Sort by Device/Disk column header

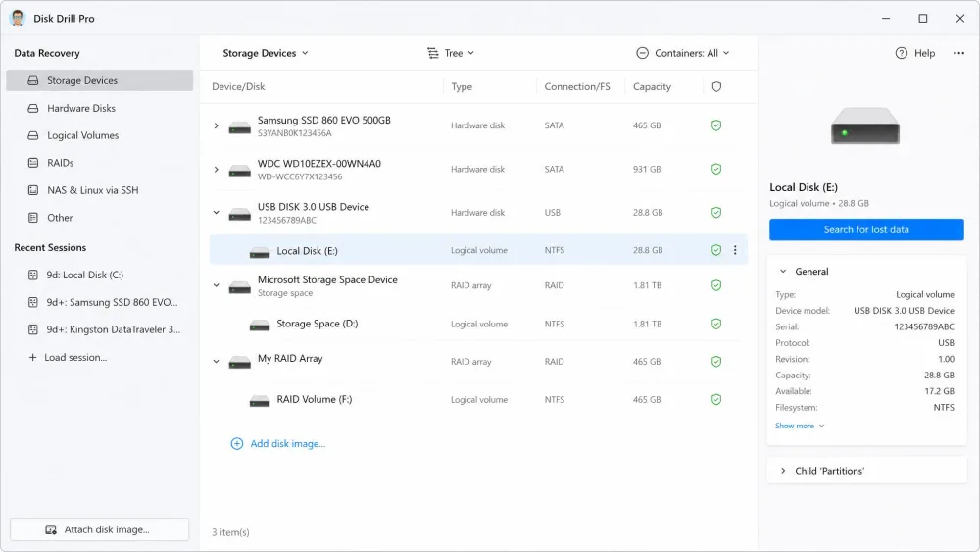click(x=238, y=87)
